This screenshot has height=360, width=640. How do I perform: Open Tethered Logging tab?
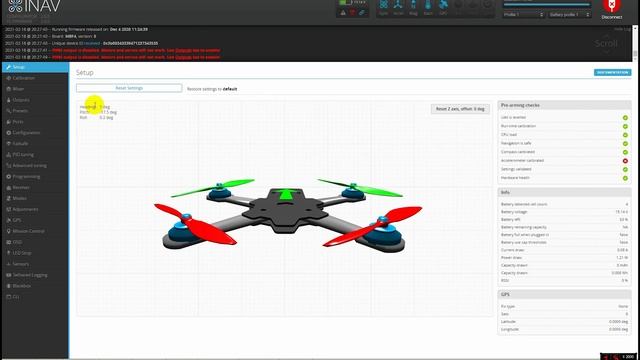35,275
